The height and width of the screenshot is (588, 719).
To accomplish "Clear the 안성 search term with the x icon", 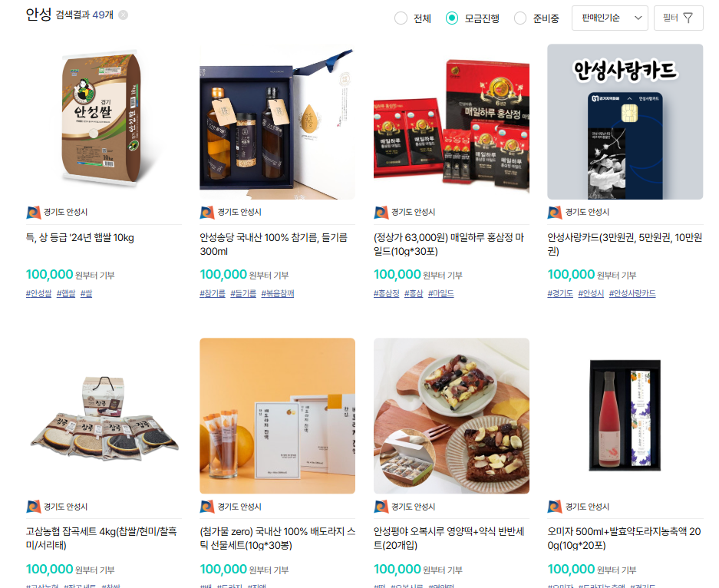I will click(x=123, y=15).
